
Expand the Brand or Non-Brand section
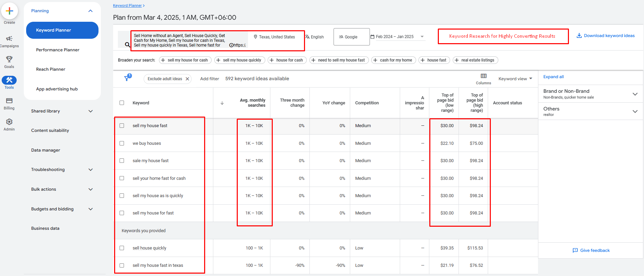pyautogui.click(x=634, y=94)
